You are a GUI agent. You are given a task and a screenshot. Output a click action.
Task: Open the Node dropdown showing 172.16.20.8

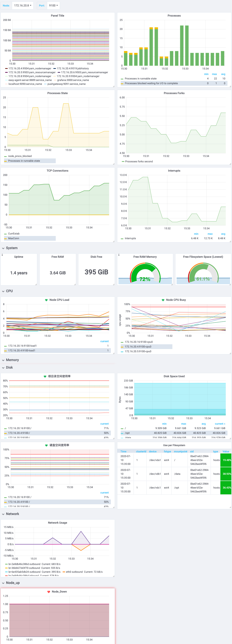coord(23,6)
